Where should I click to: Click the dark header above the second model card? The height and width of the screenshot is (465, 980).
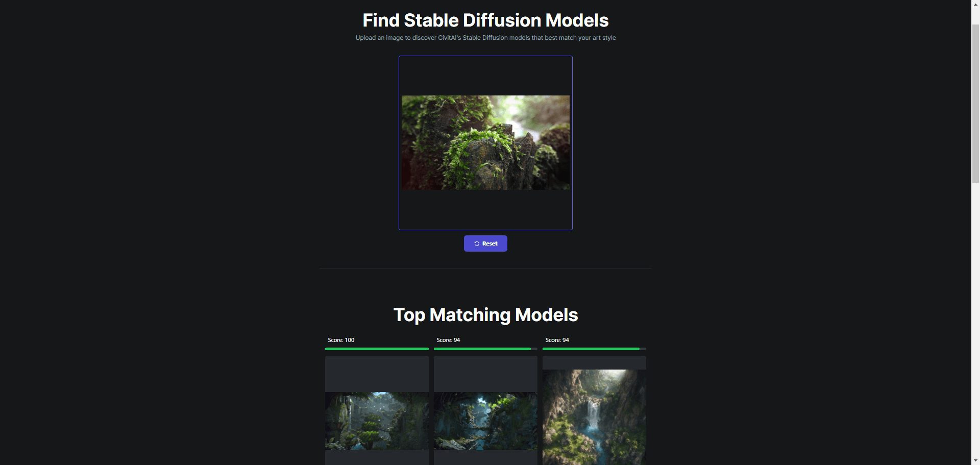tap(485, 374)
